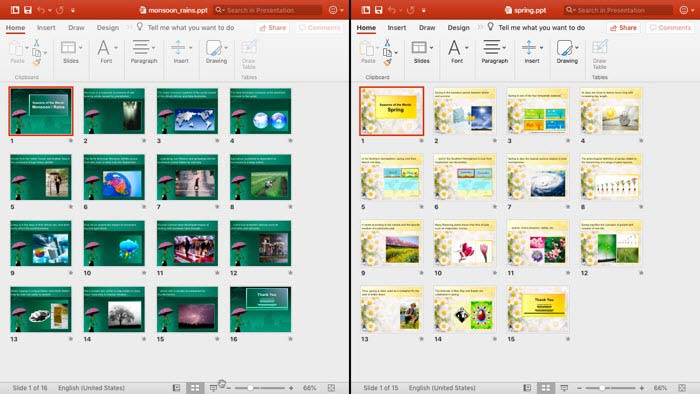Select monsoon slide 10 thumbnail with rain cloud
The height and width of the screenshot is (394, 700).
(x=114, y=243)
